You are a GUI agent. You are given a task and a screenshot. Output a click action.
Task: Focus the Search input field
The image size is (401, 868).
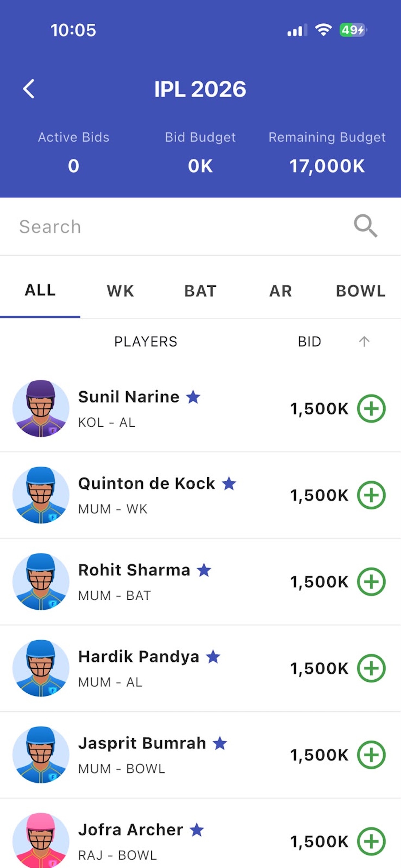click(x=182, y=226)
